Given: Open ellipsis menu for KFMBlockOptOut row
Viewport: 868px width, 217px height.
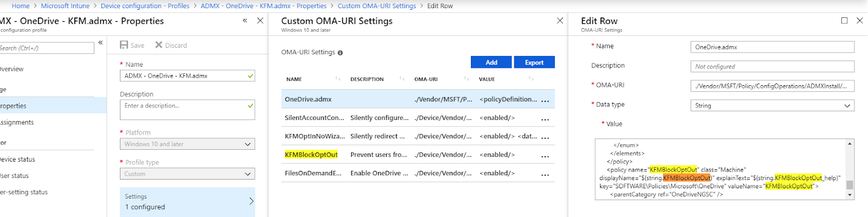Looking at the screenshot, I should (x=545, y=155).
